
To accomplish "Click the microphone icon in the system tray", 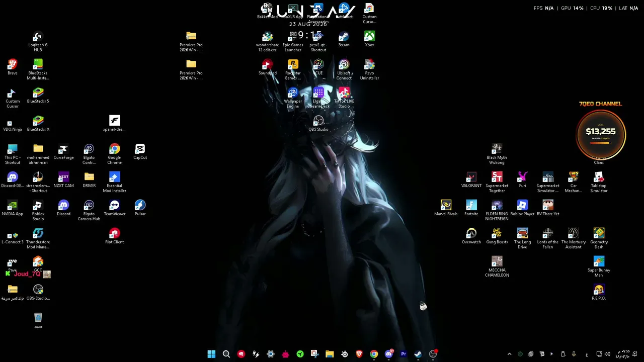I will 574,354.
